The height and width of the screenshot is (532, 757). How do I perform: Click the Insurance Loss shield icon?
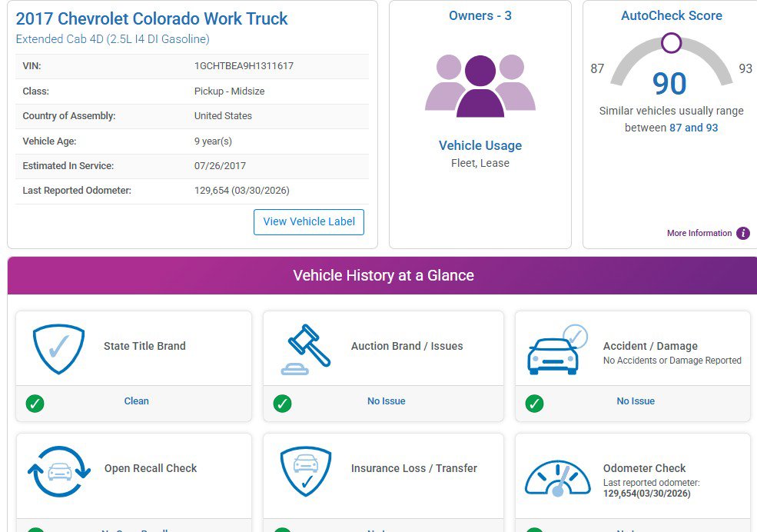306,471
